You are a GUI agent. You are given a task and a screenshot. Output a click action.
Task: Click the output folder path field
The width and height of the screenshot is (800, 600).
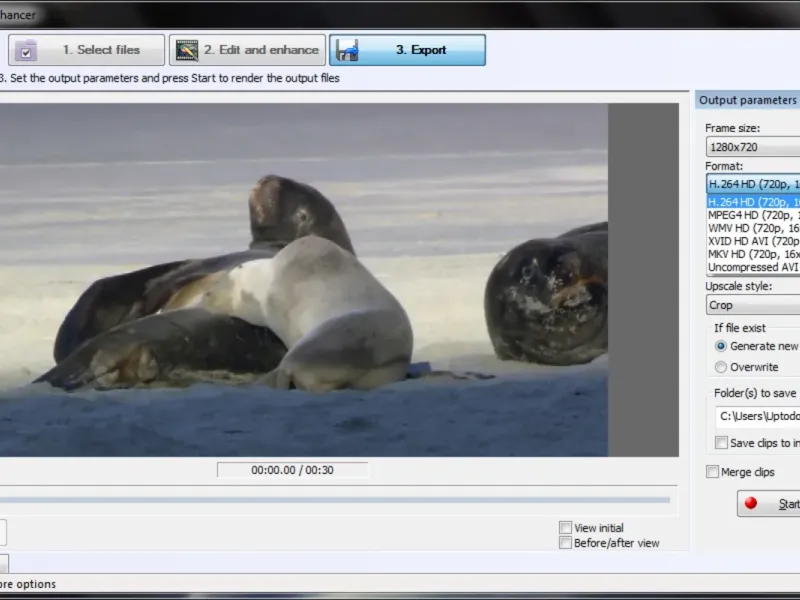757,416
